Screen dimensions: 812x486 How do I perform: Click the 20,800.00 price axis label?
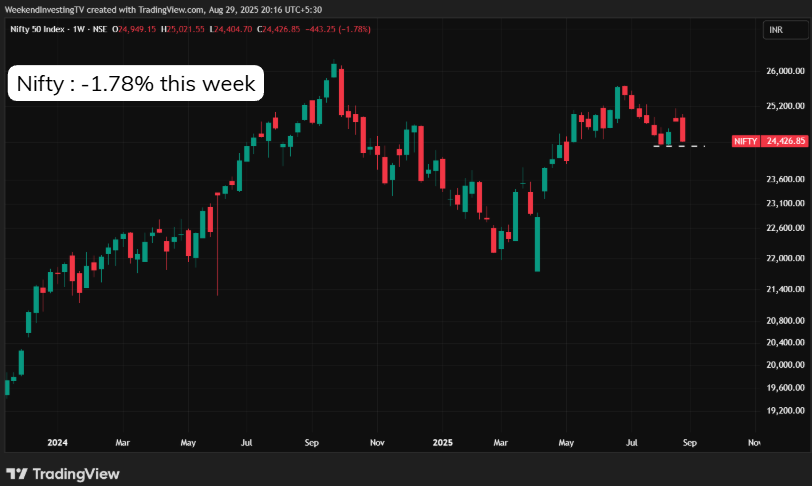[785, 321]
